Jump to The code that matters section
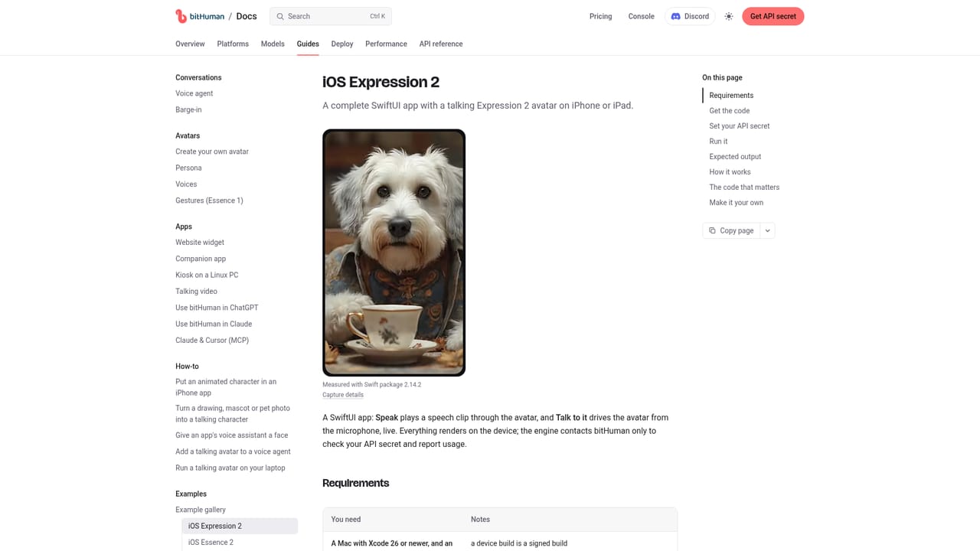 (x=744, y=187)
